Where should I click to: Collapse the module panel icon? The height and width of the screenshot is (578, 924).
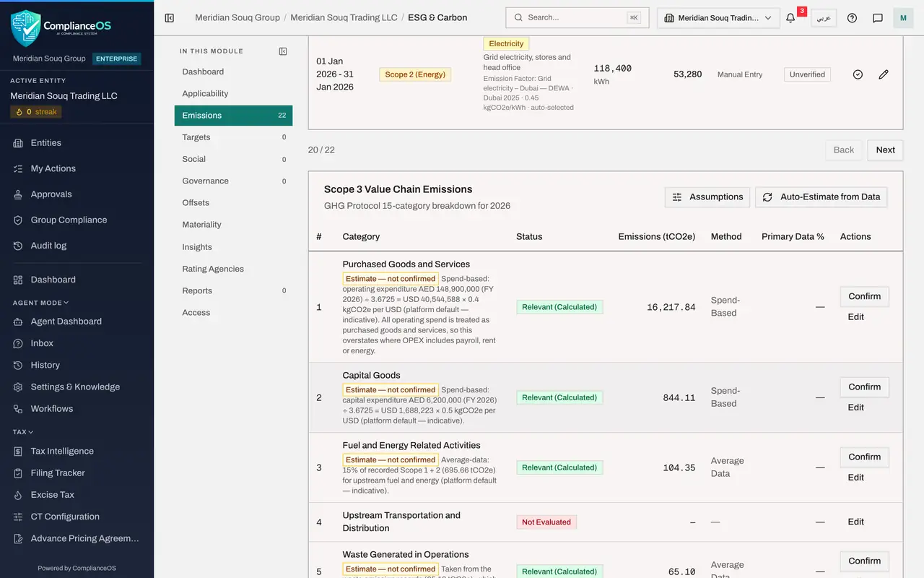(x=283, y=51)
